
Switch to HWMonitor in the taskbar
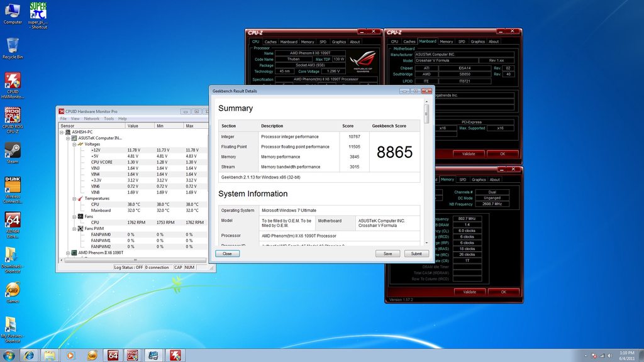[x=175, y=355]
